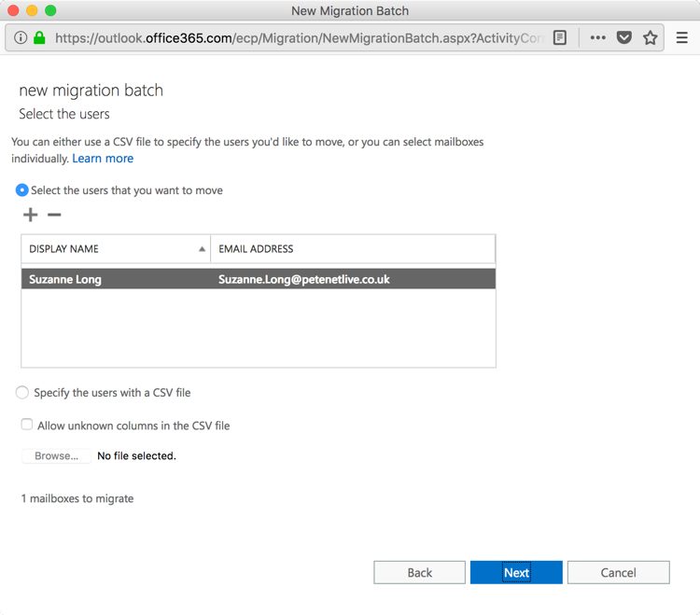The width and height of the screenshot is (700, 615).
Task: Select the Suzanne Long row
Action: pos(259,279)
